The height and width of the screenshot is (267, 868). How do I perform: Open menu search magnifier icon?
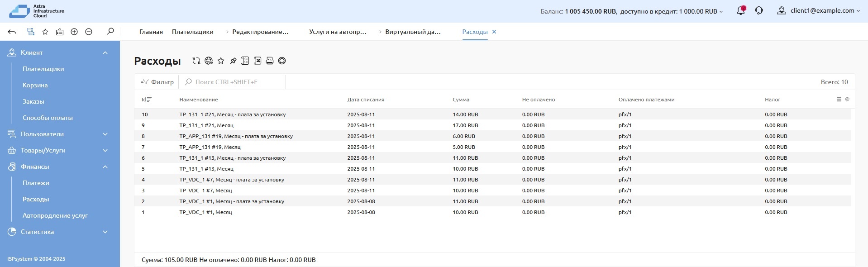(110, 31)
